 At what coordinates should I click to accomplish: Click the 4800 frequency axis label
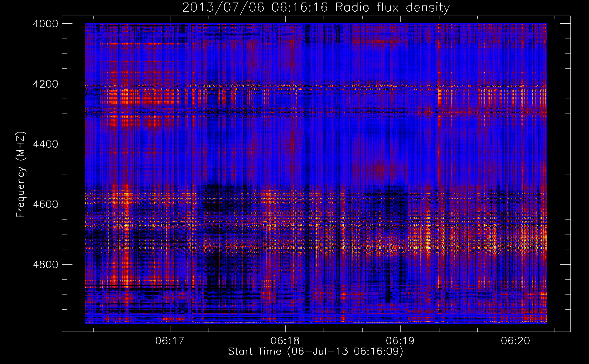(x=46, y=265)
